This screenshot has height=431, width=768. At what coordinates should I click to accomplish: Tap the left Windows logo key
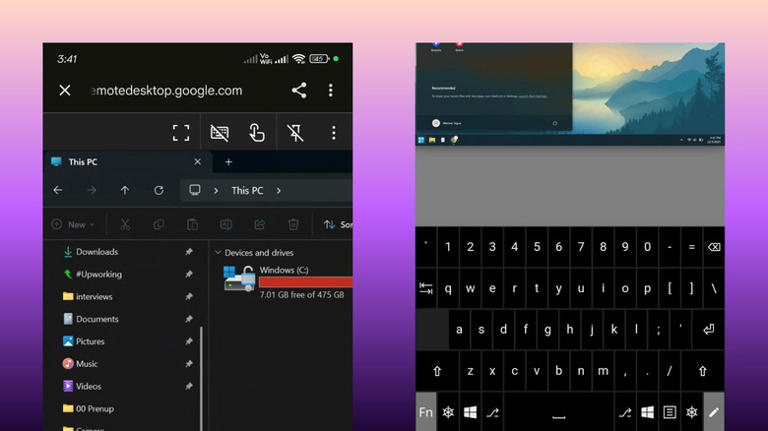pos(470,412)
